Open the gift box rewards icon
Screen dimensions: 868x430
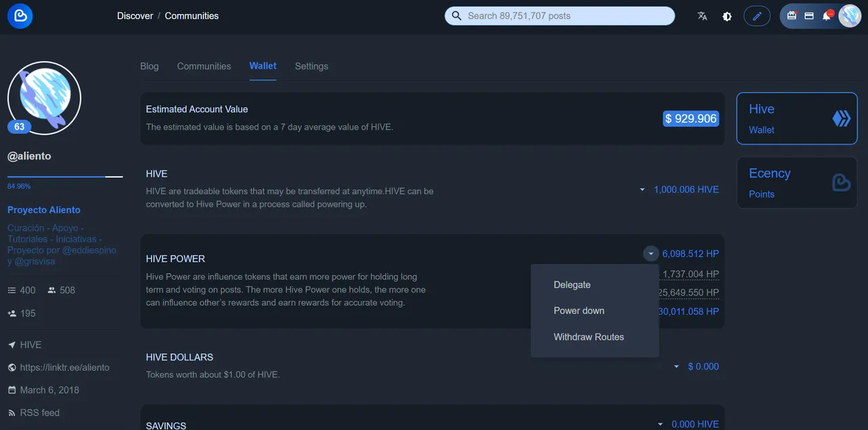[x=791, y=16]
